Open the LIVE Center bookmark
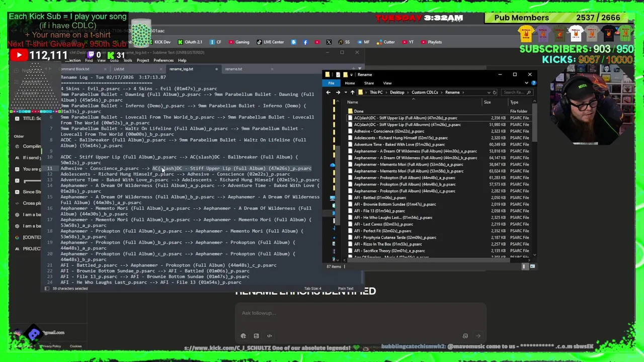Viewport: 644px width, 362px height. point(270,42)
